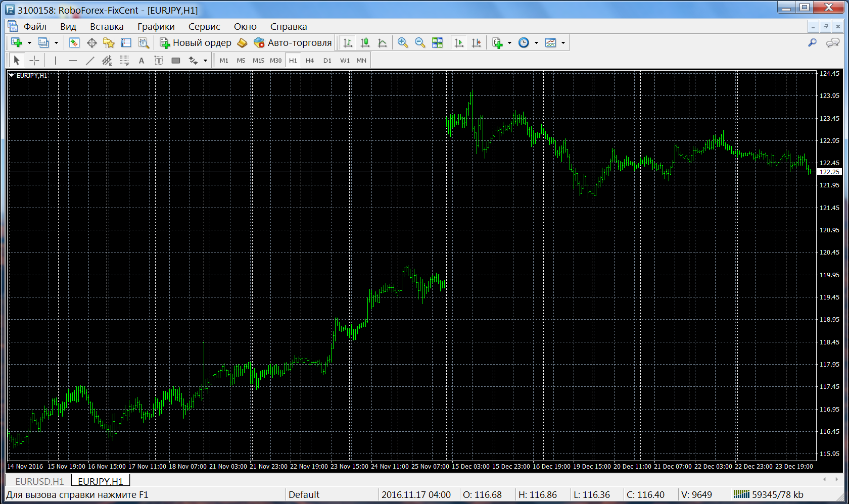Expand the Periods clock dropdown arrow

[x=536, y=43]
